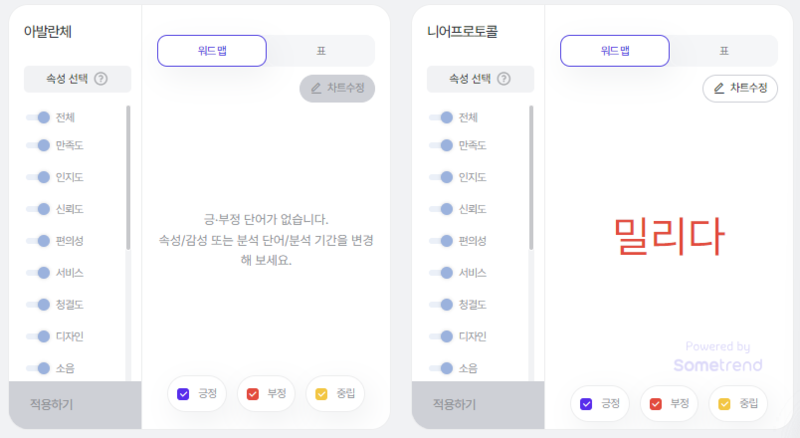Click the red word 밀리다 in word map
The image size is (800, 438).
tap(669, 236)
